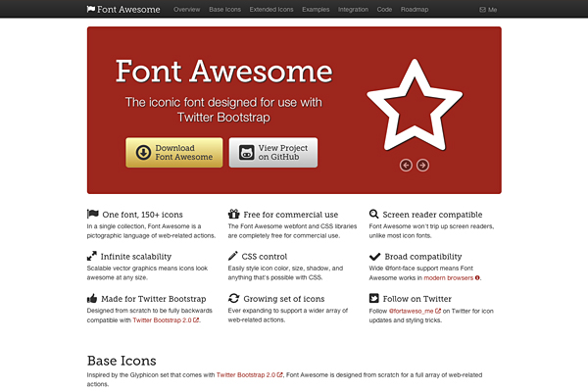Go to the Integration section
The image size is (588, 392).
tap(353, 10)
